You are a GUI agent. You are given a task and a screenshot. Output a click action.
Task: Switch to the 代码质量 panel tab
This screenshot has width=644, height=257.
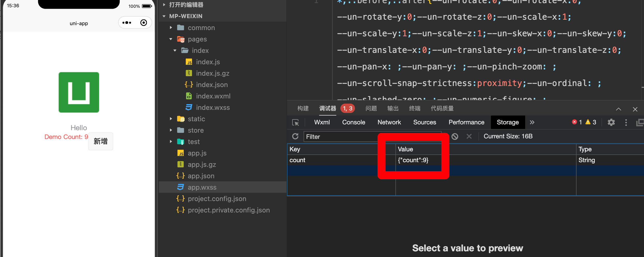442,108
